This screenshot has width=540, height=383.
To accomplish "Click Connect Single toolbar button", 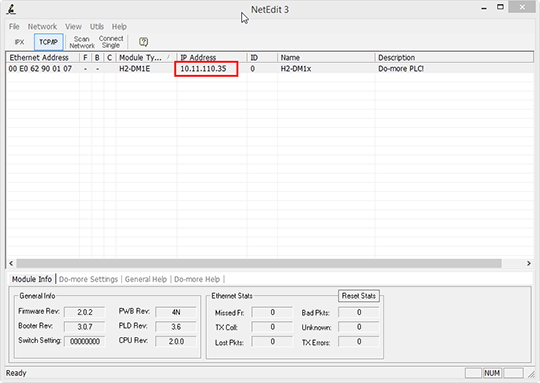I will 111,42.
